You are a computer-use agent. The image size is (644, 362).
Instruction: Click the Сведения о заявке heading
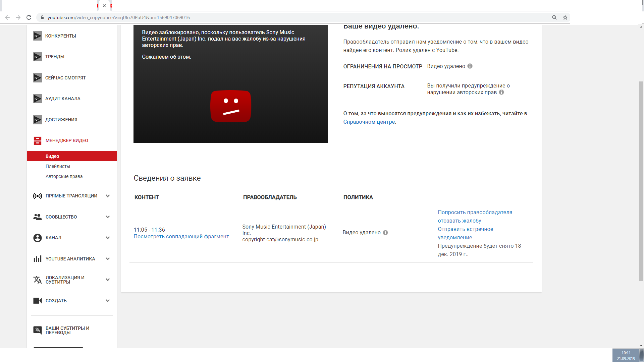pos(167,178)
